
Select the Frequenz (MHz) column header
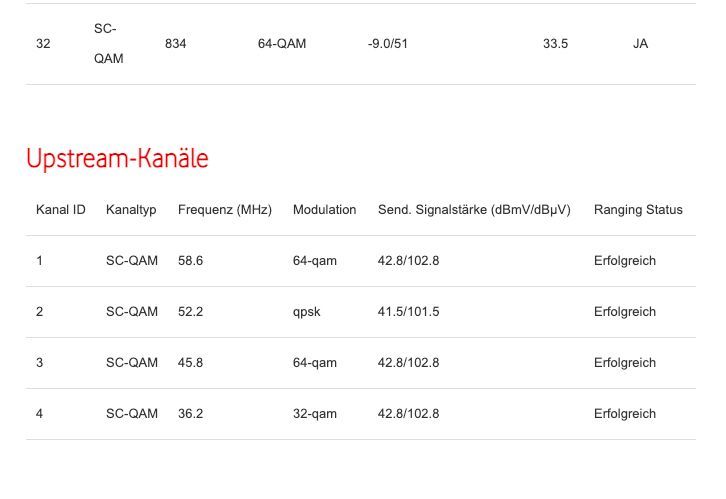225,210
